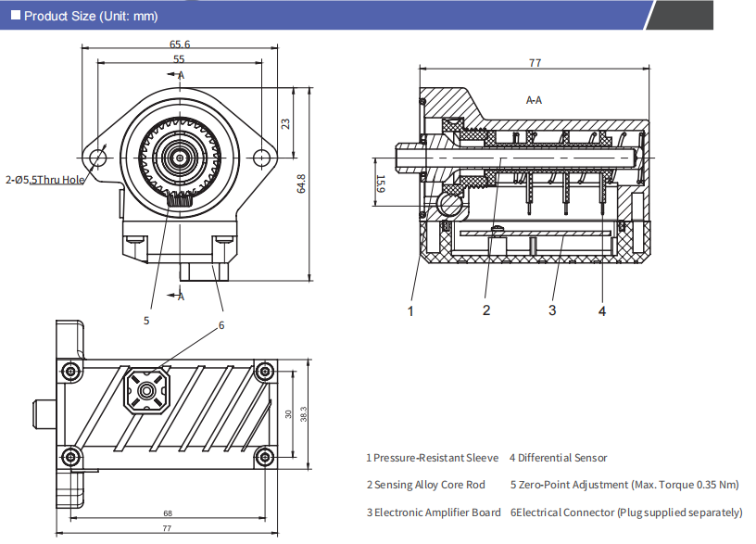756x544 pixels.
Task: Click the gear-shaped center of the front view
Action: (x=179, y=158)
